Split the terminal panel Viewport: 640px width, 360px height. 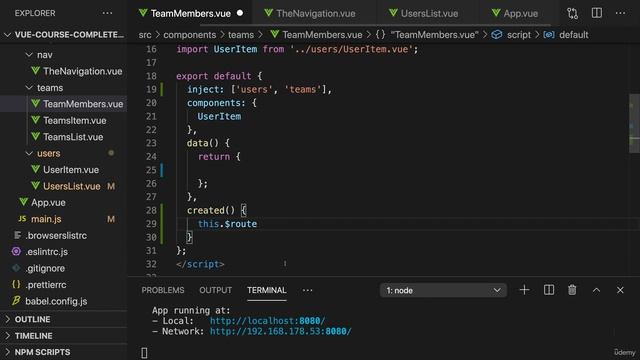click(x=549, y=290)
